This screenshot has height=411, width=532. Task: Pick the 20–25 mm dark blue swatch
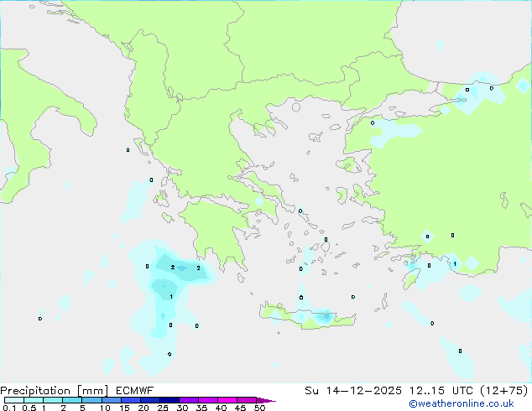pyautogui.click(x=150, y=400)
